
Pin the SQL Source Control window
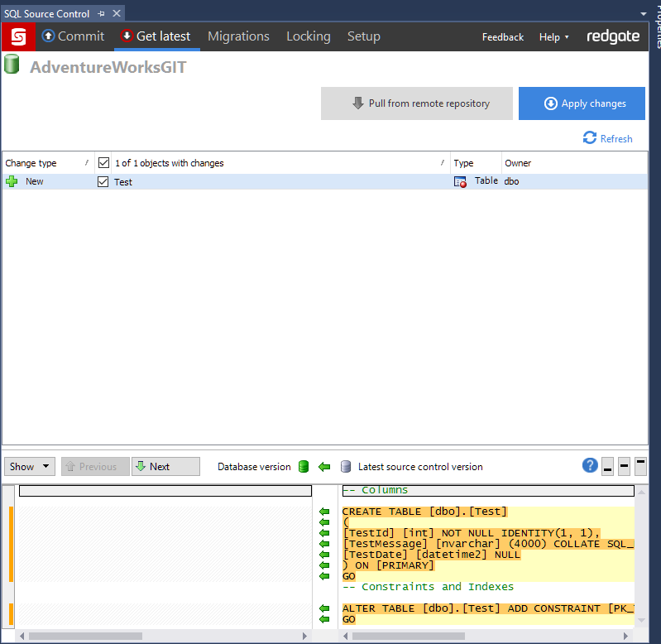(x=101, y=14)
